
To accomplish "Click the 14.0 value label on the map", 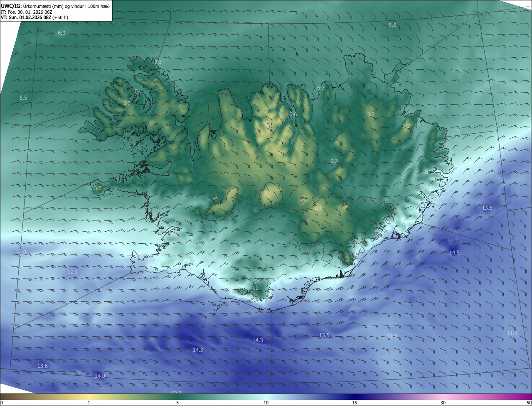I will click(100, 376).
